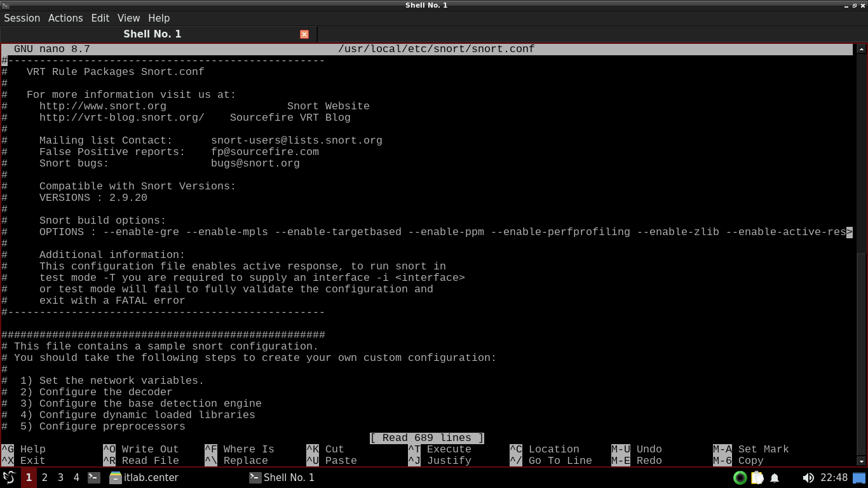The width and height of the screenshot is (868, 488).
Task: Expand the Edit menu
Action: pos(100,18)
